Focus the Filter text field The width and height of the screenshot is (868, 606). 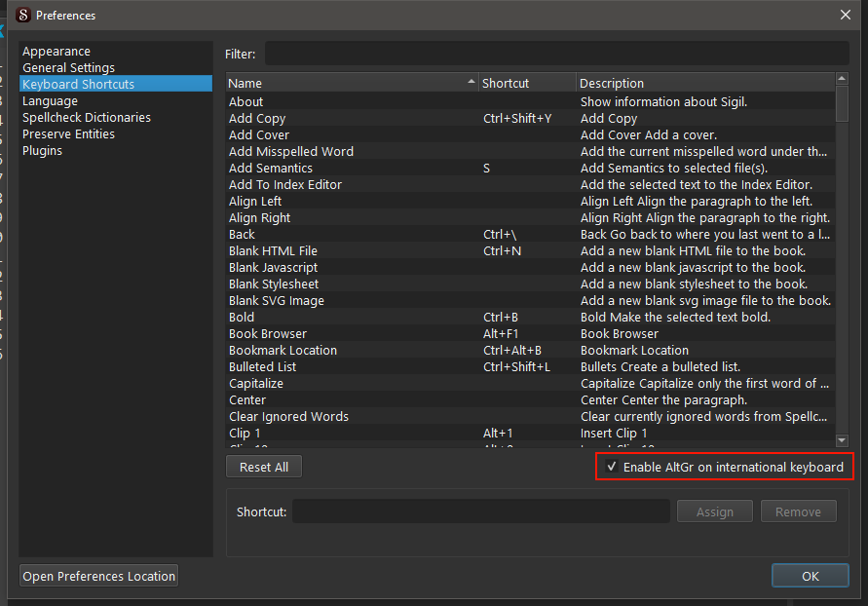[557, 54]
